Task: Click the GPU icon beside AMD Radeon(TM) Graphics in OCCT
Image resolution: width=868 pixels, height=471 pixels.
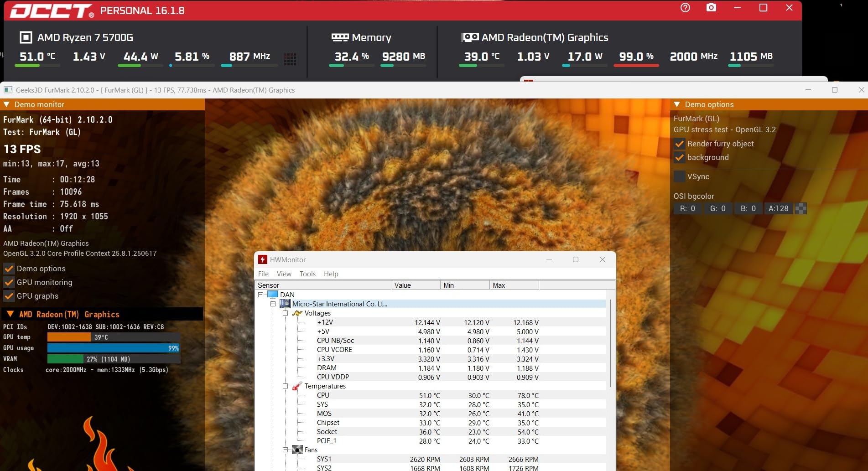Action: click(x=470, y=37)
